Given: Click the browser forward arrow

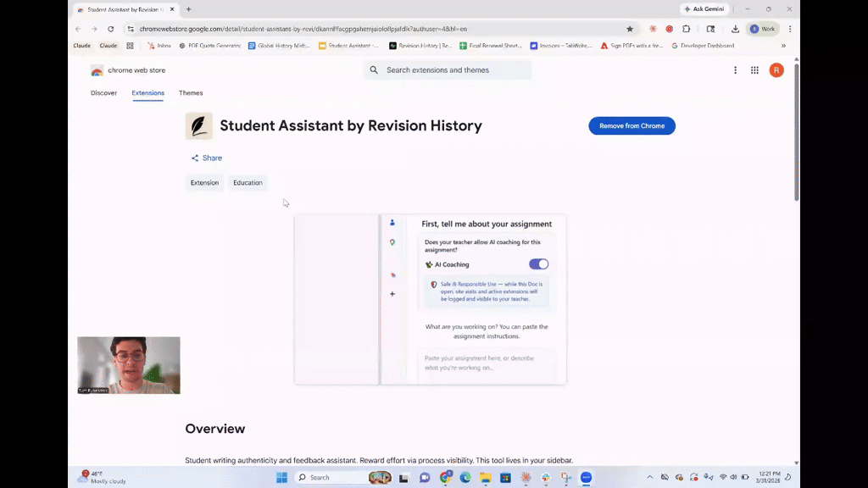Looking at the screenshot, I should pyautogui.click(x=94, y=29).
